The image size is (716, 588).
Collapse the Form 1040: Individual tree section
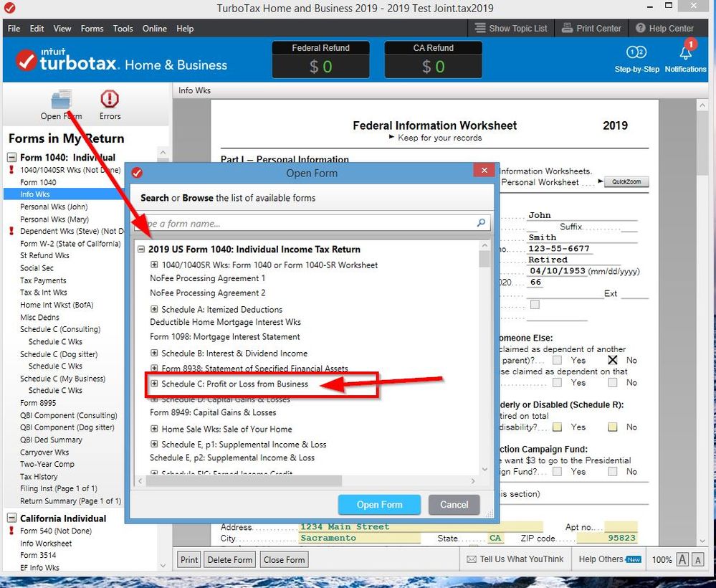[x=11, y=158]
